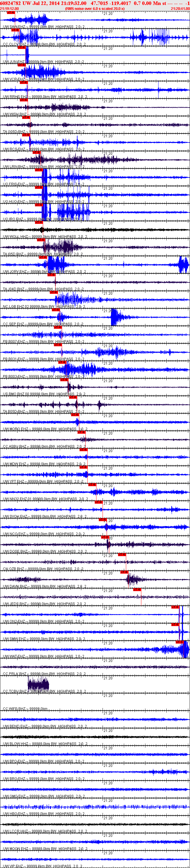Click the UW VCR EHZ station label

tap(15, 79)
